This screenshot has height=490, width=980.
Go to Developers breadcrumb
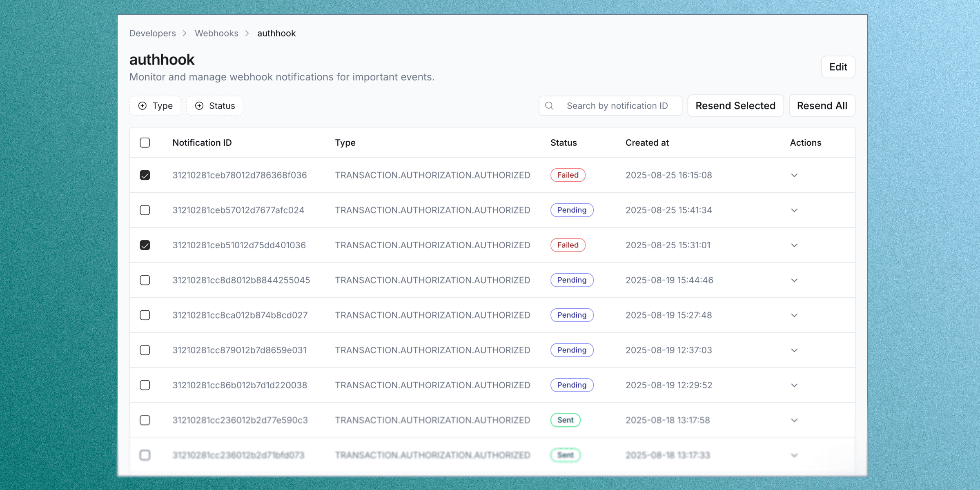click(152, 33)
